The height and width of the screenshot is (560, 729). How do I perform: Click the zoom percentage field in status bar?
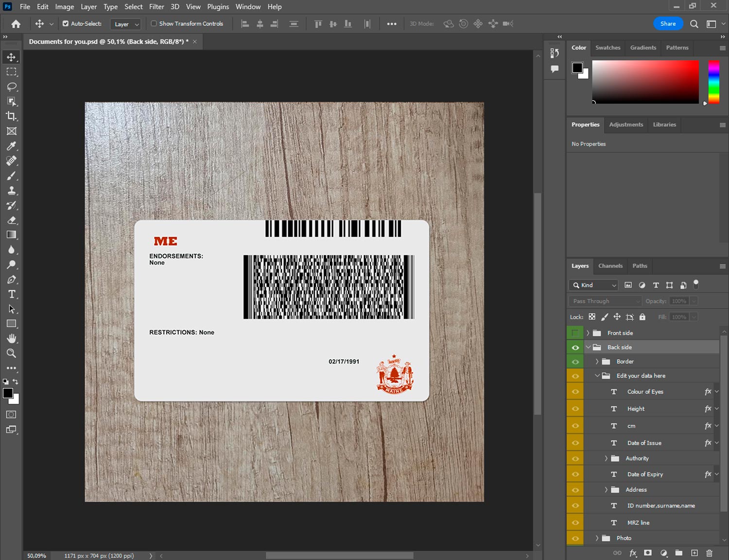pyautogui.click(x=37, y=556)
